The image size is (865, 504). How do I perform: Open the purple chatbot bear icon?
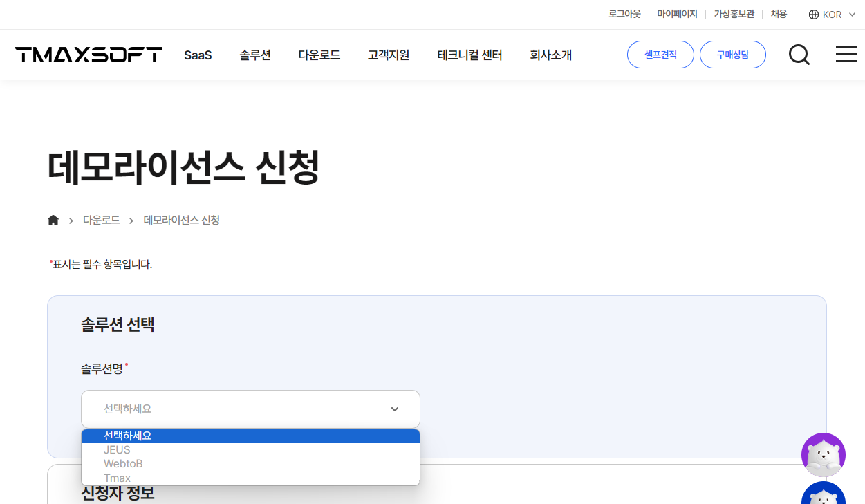point(824,455)
